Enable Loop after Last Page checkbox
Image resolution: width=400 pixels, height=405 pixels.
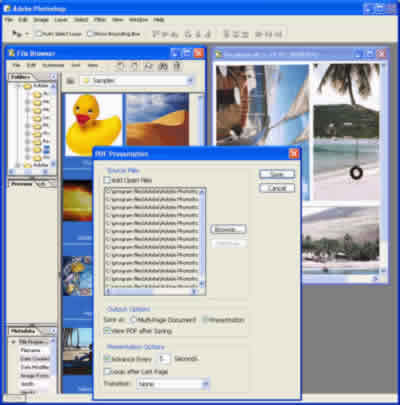[107, 371]
